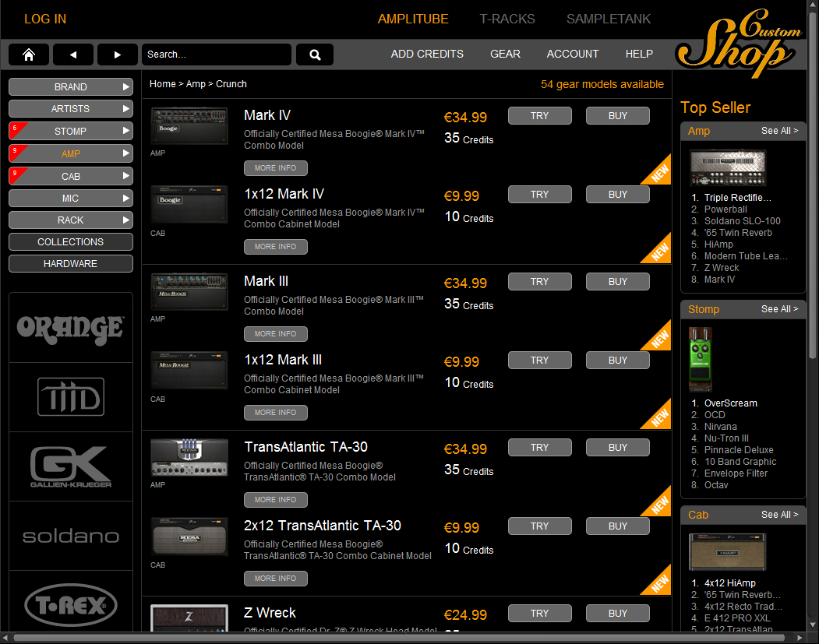819x644 pixels.
Task: Open the ADD CREDITS menu
Action: tap(427, 55)
